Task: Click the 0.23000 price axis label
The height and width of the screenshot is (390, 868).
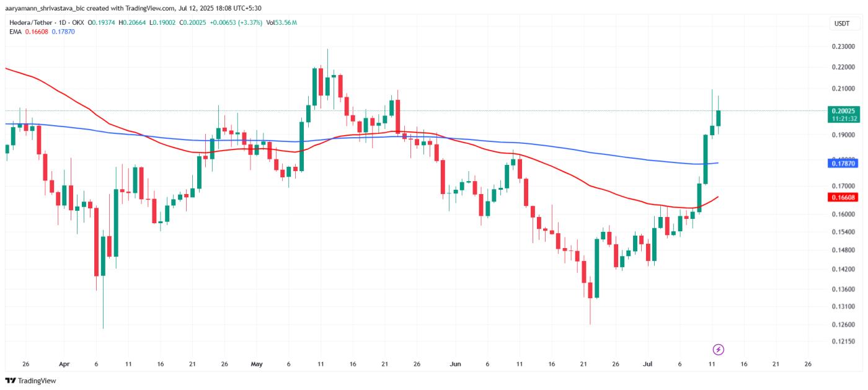Action: pyautogui.click(x=842, y=47)
